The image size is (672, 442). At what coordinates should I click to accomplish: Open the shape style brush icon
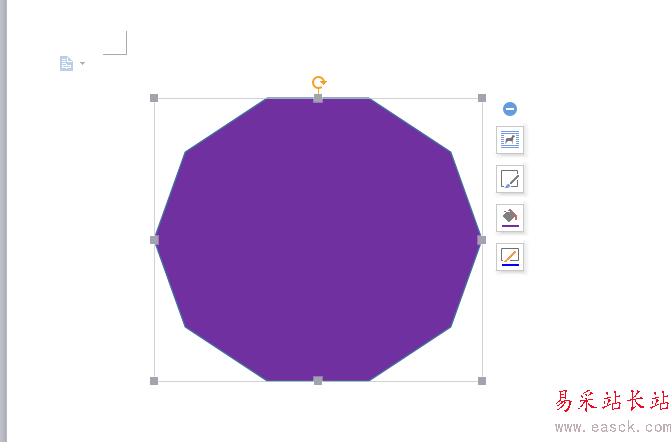coord(510,179)
